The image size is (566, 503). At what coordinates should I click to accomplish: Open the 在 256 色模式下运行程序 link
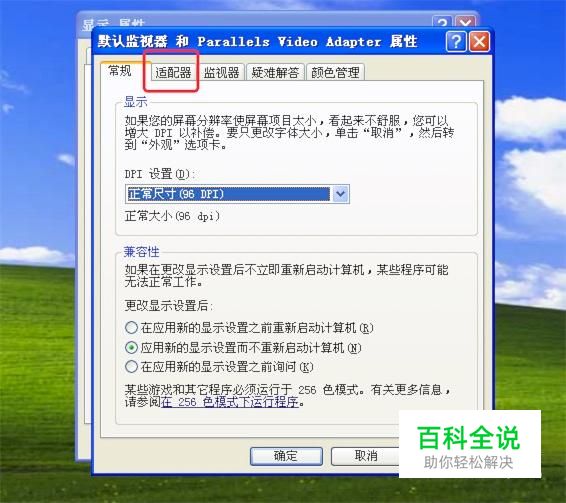(x=230, y=402)
